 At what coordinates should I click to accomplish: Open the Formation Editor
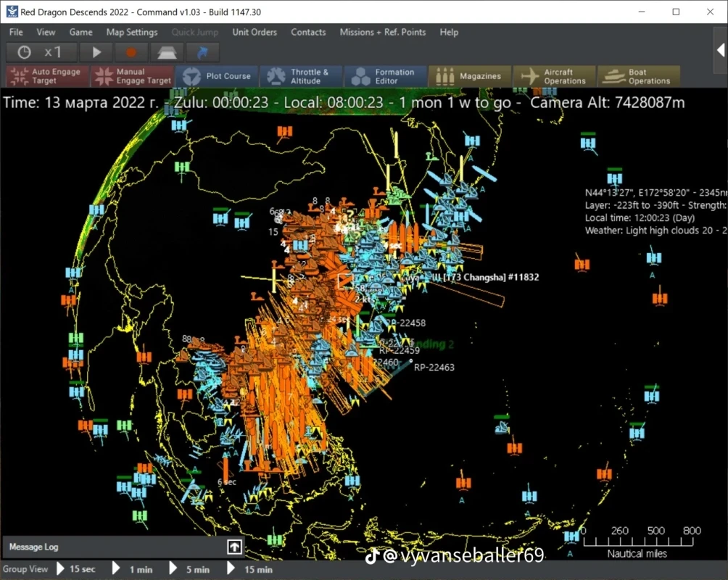(385, 76)
